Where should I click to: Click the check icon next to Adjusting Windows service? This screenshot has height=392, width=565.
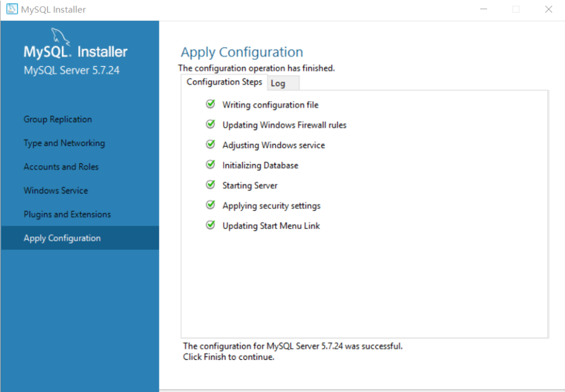210,145
